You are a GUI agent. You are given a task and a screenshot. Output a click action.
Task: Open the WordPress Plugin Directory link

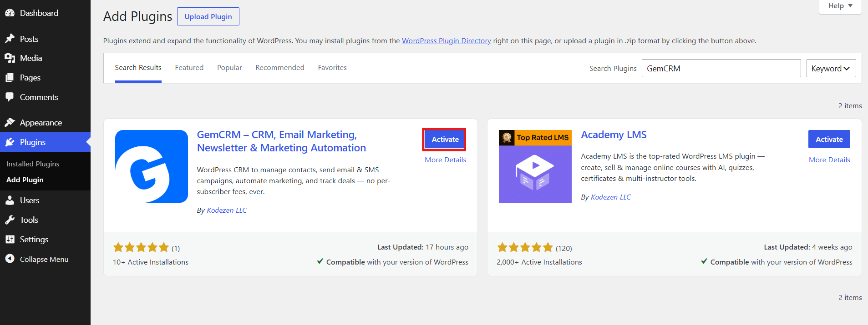tap(447, 41)
